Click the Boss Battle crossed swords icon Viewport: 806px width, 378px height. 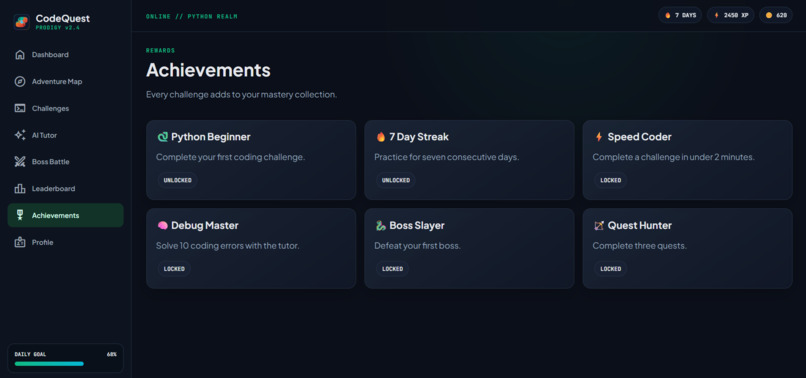tap(20, 161)
